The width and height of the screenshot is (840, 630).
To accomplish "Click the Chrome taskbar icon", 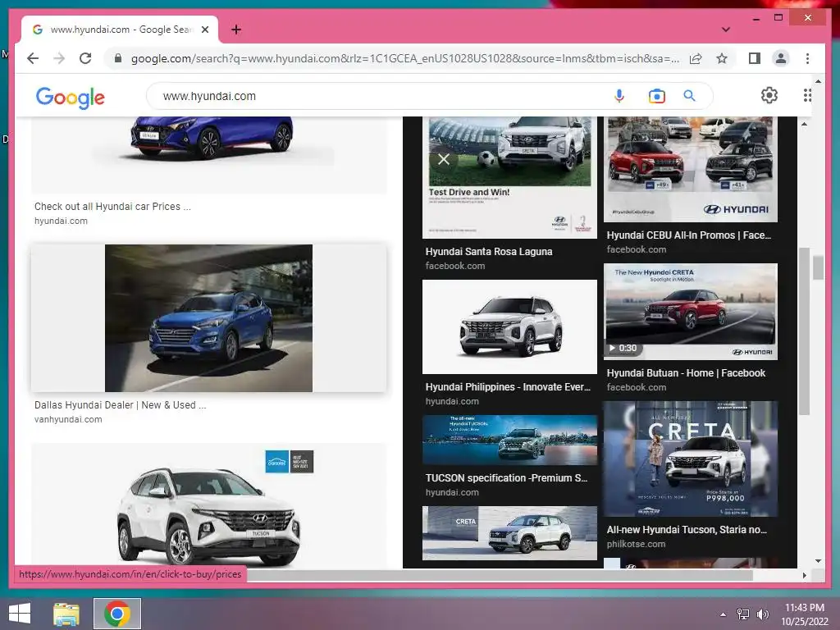I will tap(117, 614).
